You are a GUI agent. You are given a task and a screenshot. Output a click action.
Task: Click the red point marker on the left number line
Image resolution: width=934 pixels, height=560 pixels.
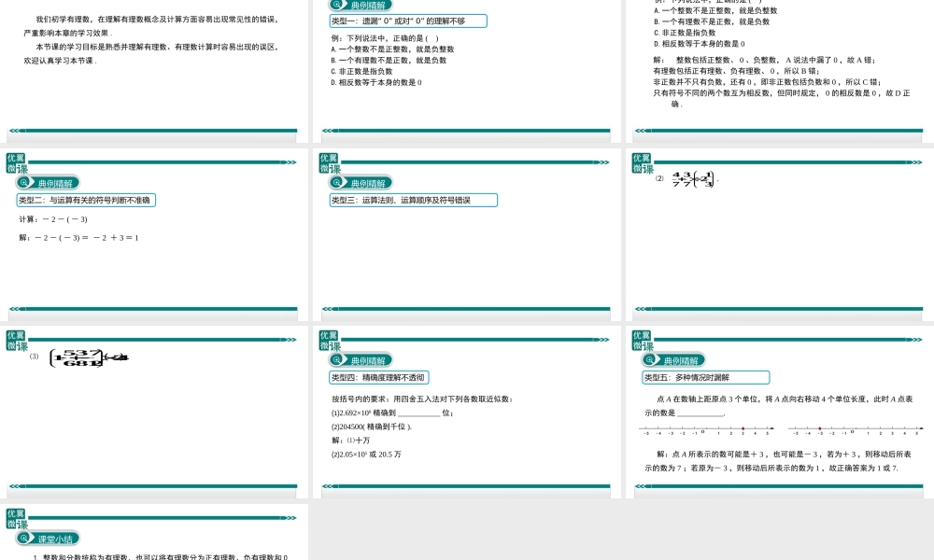[743, 428]
